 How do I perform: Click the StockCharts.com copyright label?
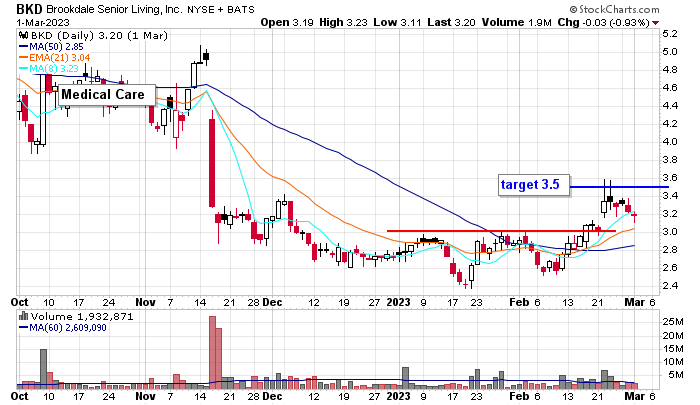click(614, 9)
